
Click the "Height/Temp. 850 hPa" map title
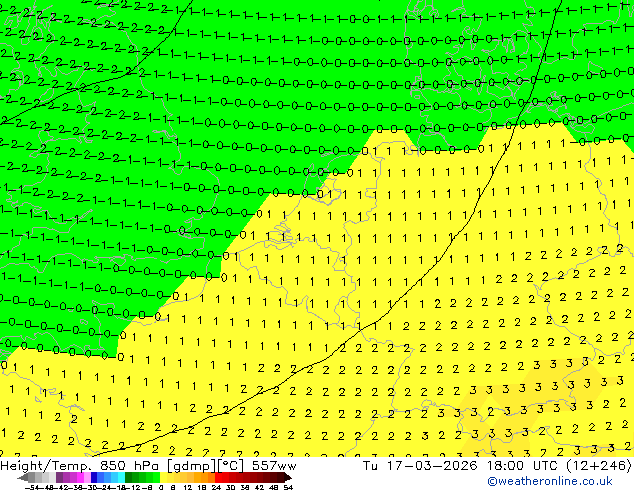(80, 466)
